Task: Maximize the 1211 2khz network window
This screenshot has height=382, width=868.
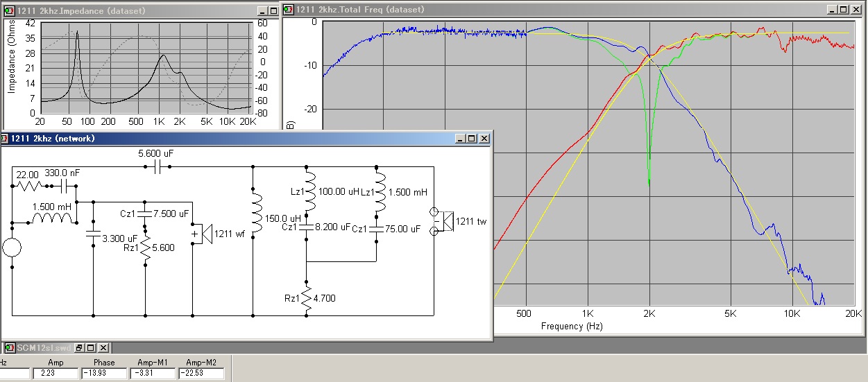Action: pos(471,138)
